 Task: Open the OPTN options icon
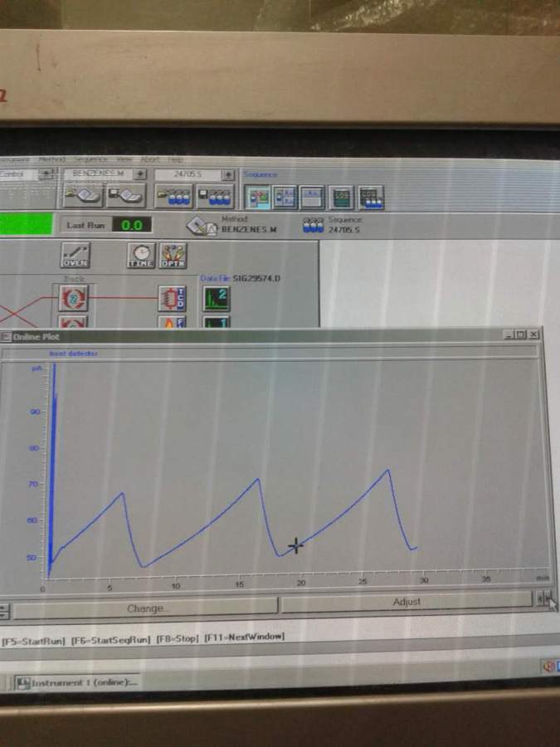point(173,256)
